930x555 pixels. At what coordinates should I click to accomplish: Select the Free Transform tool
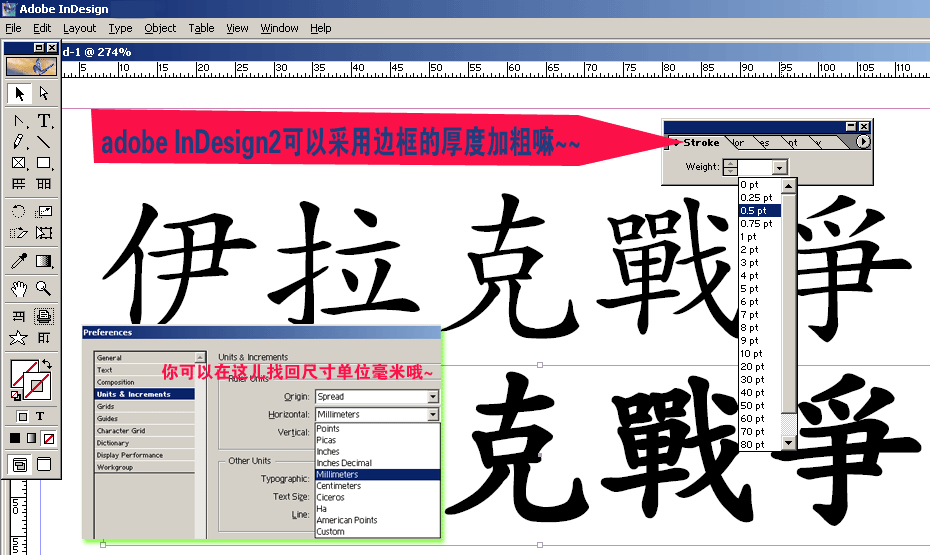tap(44, 232)
